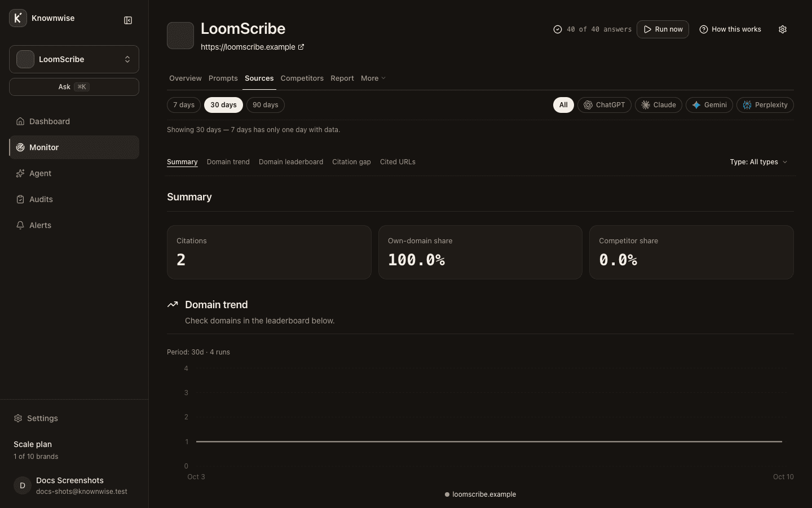
Task: Select the 90 days range
Action: 266,105
